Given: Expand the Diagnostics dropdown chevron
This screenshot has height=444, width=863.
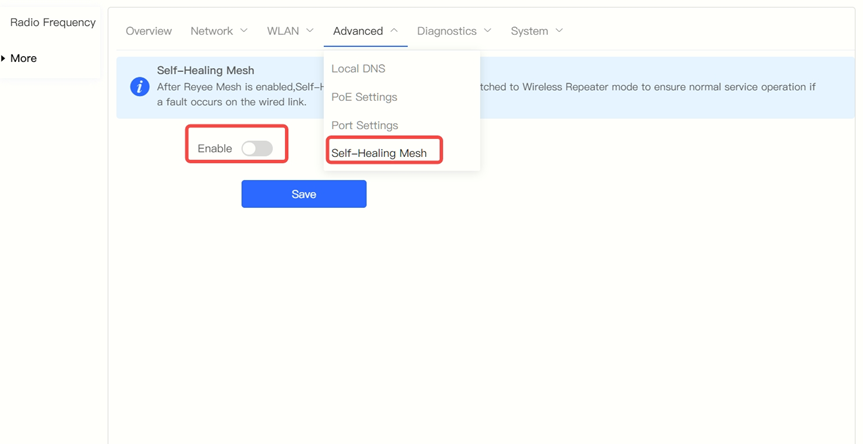Looking at the screenshot, I should coord(487,31).
